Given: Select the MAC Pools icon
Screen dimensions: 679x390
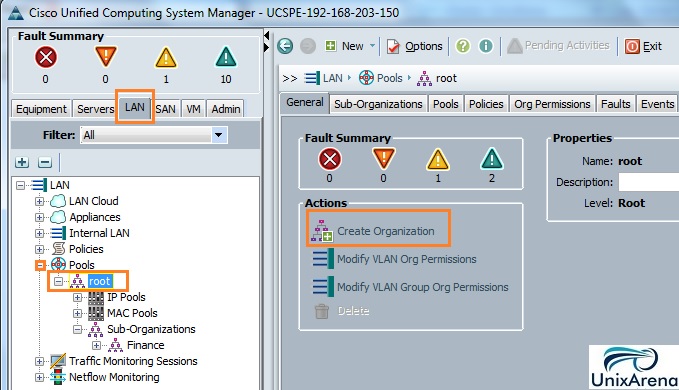Looking at the screenshot, I should click(x=96, y=313).
